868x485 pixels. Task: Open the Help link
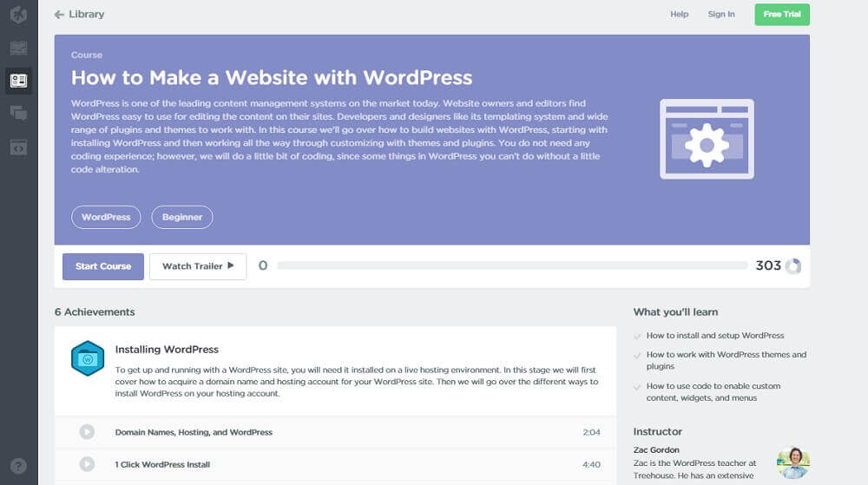(680, 15)
